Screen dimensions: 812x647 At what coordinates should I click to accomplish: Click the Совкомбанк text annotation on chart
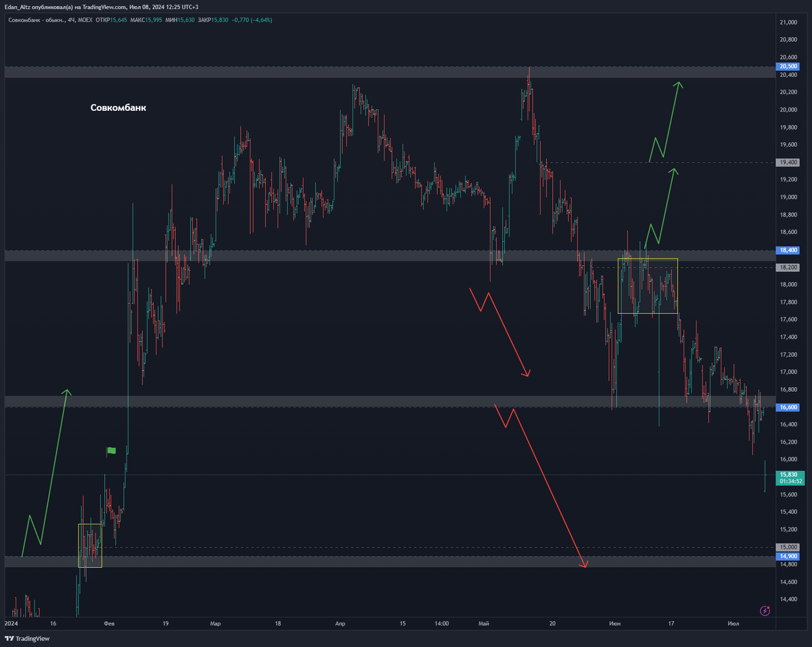pos(118,108)
